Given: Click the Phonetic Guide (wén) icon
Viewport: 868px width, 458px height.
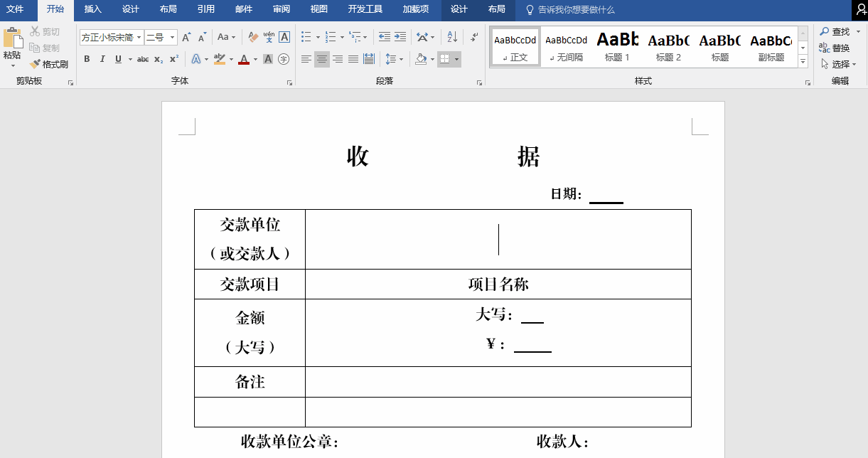Looking at the screenshot, I should (x=269, y=37).
